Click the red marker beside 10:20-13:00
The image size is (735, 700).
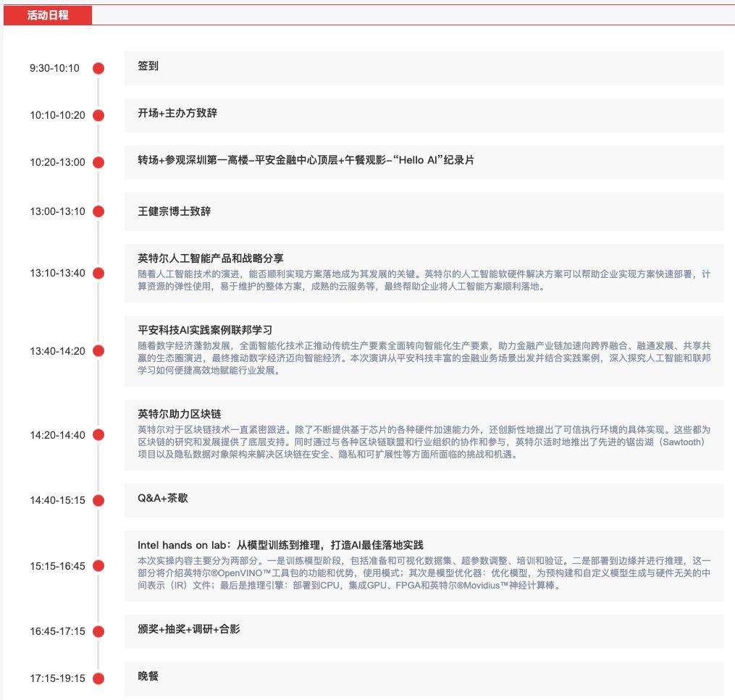[98, 163]
